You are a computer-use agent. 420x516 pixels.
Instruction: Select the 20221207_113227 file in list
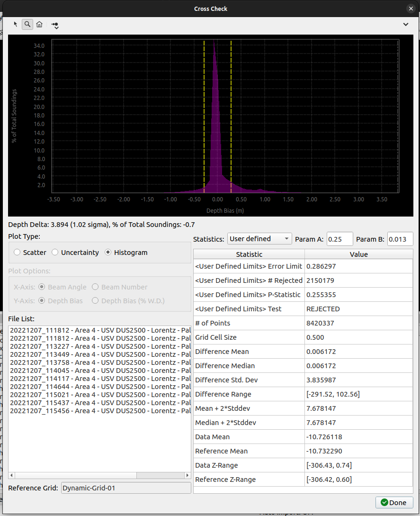click(x=100, y=346)
